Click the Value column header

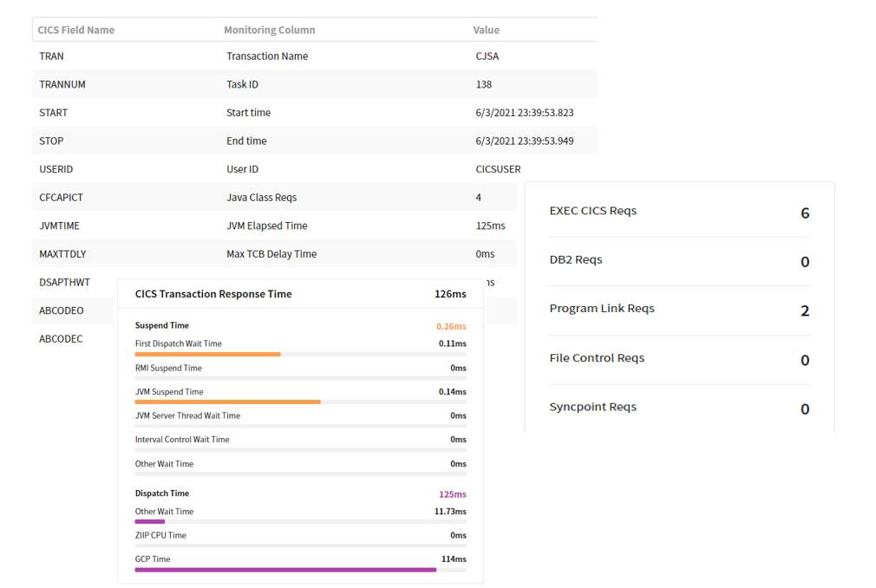coord(486,29)
